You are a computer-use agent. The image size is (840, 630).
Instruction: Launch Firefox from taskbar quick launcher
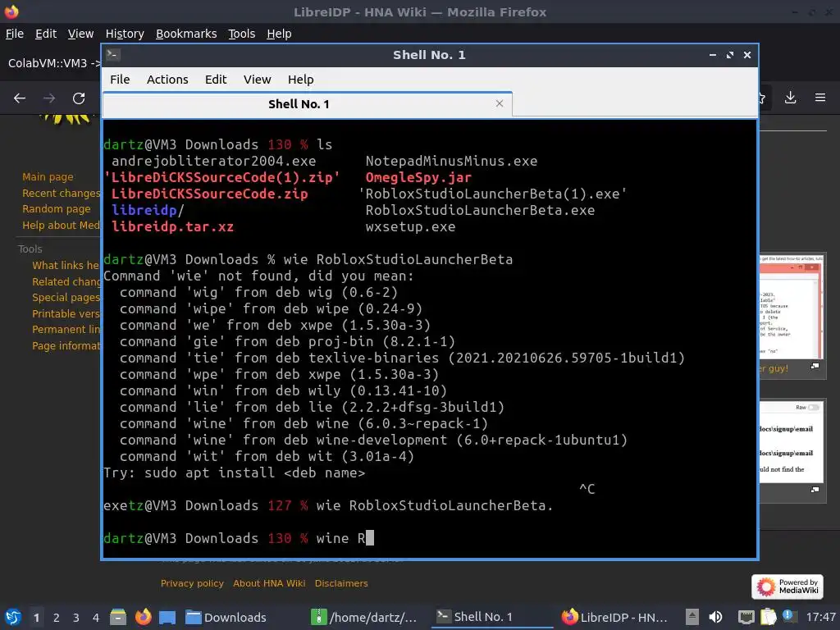pos(143,617)
